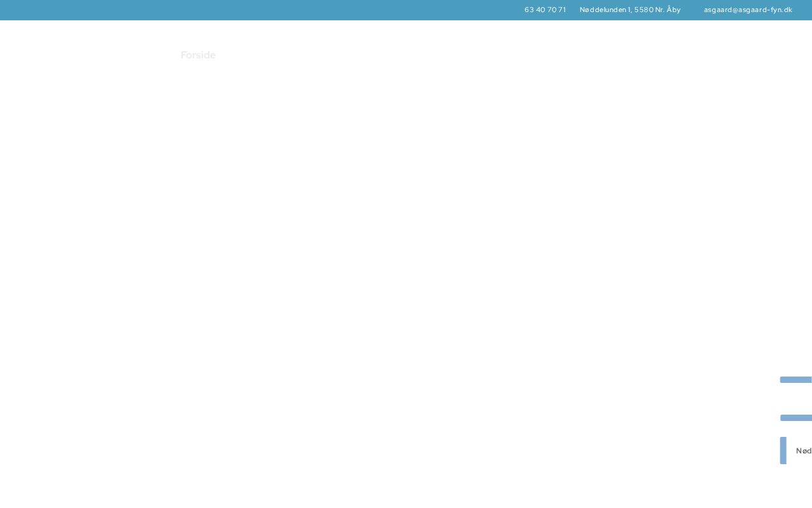Open the Forside menu item

point(198,55)
